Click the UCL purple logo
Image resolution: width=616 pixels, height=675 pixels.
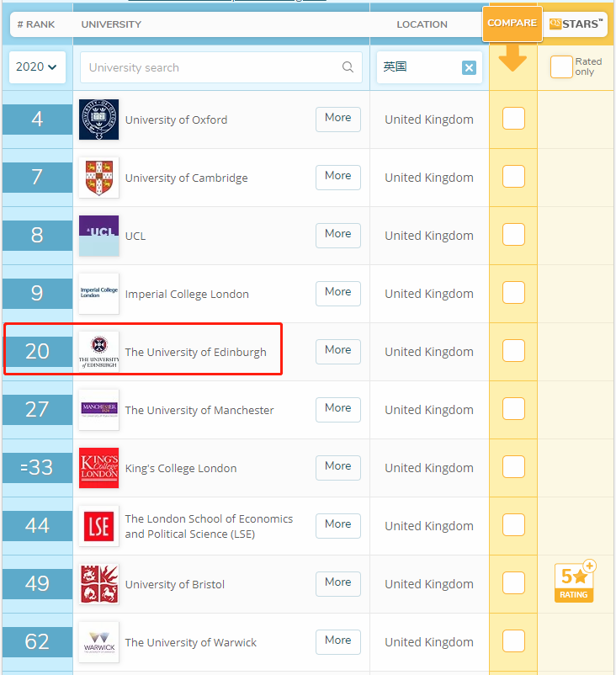pyautogui.click(x=99, y=236)
